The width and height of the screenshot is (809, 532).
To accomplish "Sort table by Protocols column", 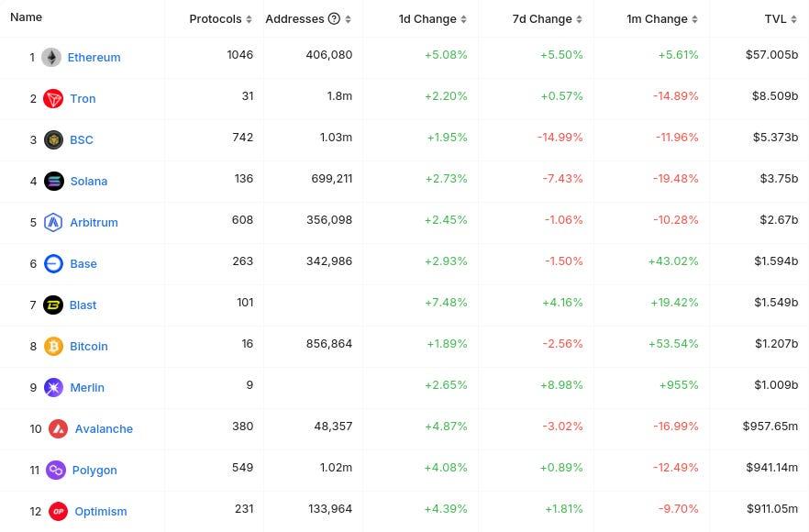I will point(220,18).
